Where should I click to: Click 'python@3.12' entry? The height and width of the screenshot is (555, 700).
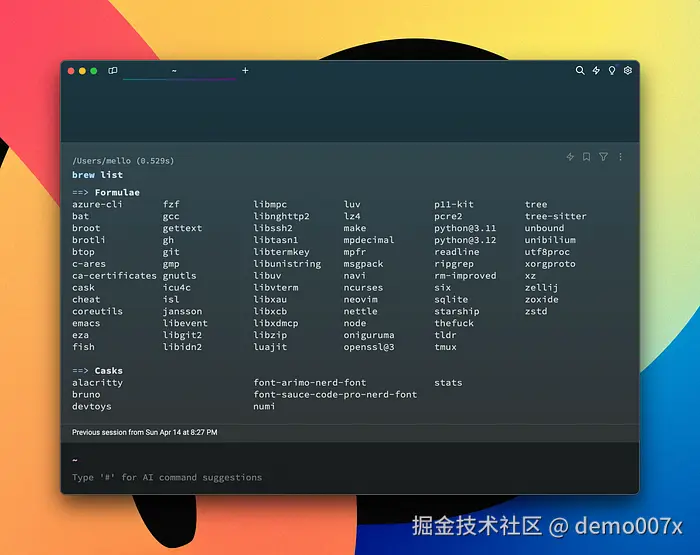465,240
